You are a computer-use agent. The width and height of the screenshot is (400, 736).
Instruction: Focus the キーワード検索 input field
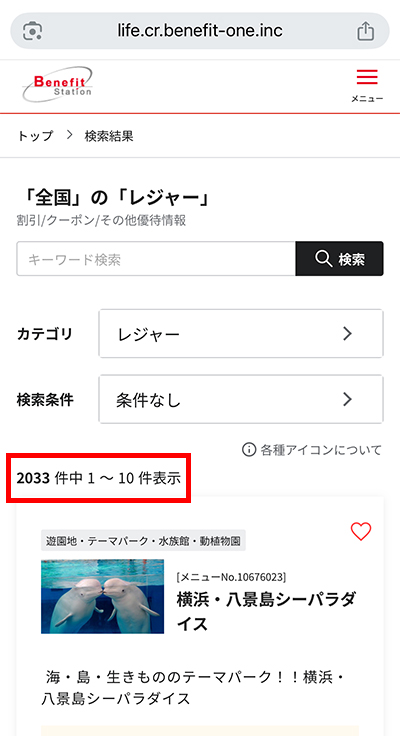click(x=156, y=259)
